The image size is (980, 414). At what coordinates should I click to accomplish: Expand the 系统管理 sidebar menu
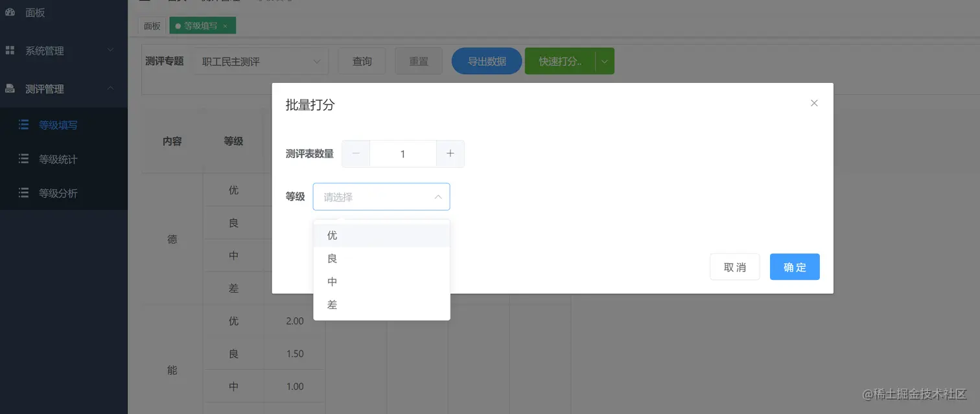pyautogui.click(x=64, y=51)
